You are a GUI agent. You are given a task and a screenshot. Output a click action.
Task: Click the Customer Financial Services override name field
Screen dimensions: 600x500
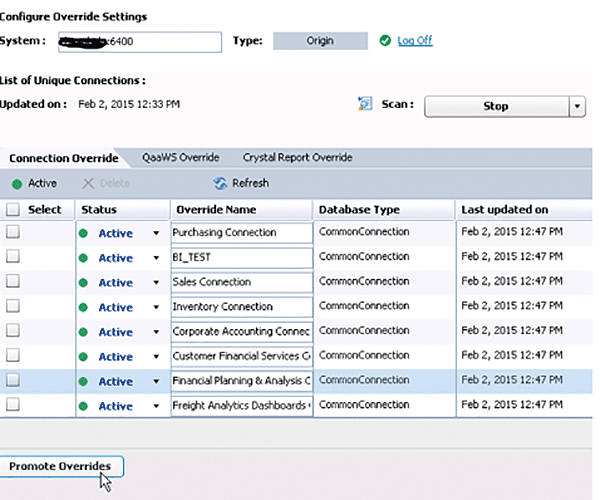[242, 356]
